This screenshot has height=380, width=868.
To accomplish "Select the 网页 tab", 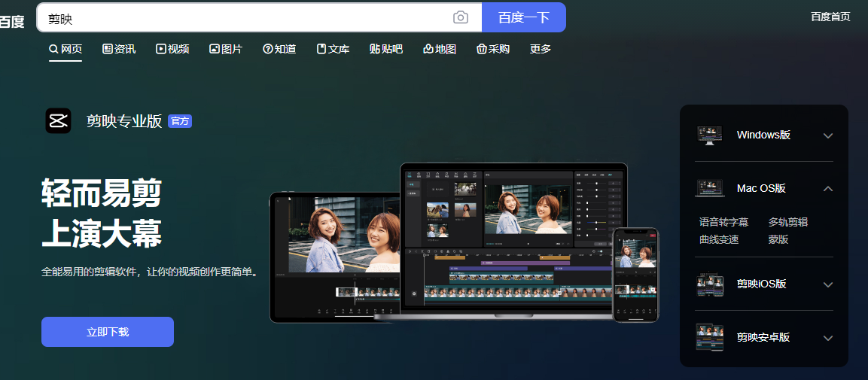I will click(x=65, y=49).
